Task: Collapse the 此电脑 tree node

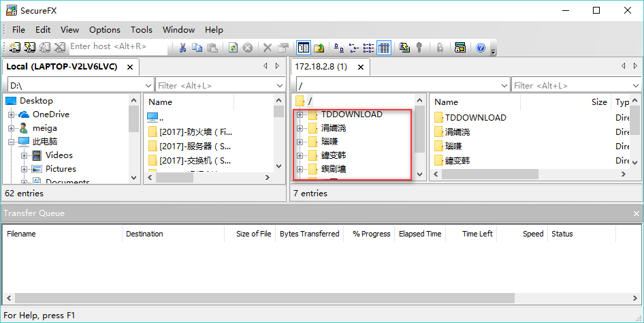Action: point(11,142)
